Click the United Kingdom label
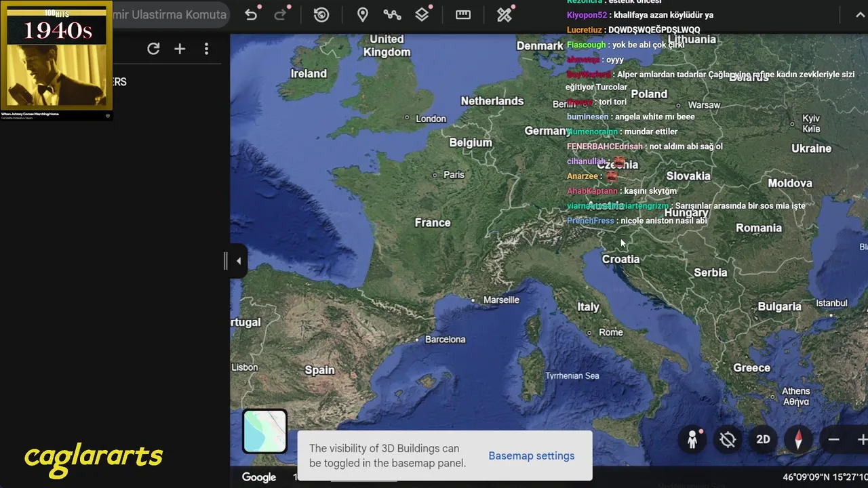 [387, 45]
